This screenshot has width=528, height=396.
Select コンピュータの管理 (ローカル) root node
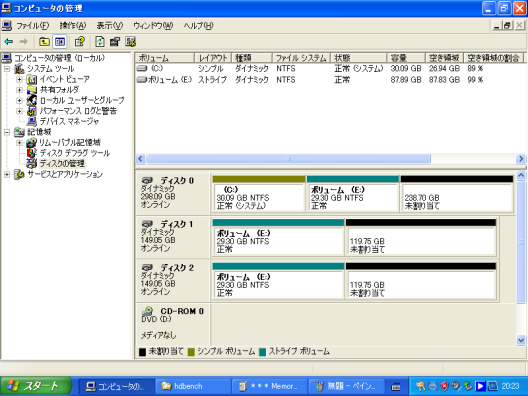click(59, 58)
